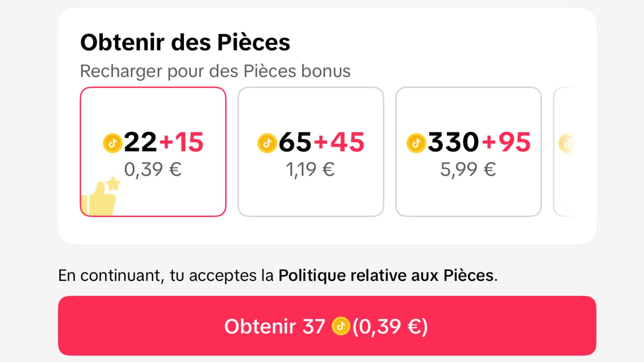Image resolution: width=644 pixels, height=362 pixels.
Task: Select the partially hidden fourth package card
Action: 564,152
